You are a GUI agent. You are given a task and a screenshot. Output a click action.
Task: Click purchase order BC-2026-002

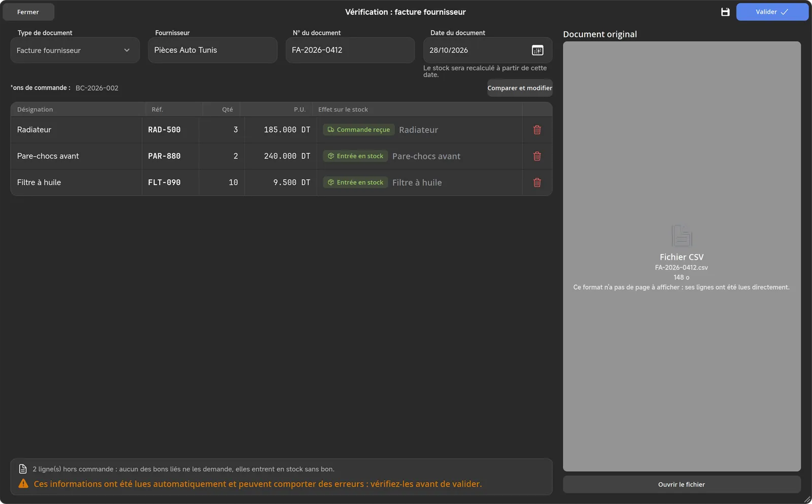coord(97,88)
